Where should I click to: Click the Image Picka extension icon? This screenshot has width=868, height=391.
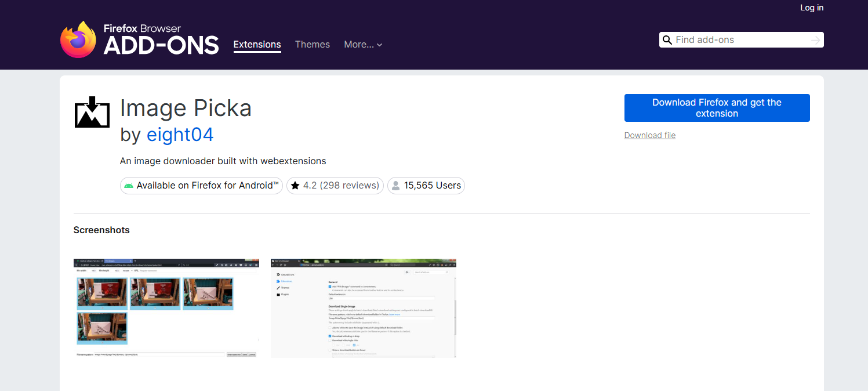click(x=92, y=112)
